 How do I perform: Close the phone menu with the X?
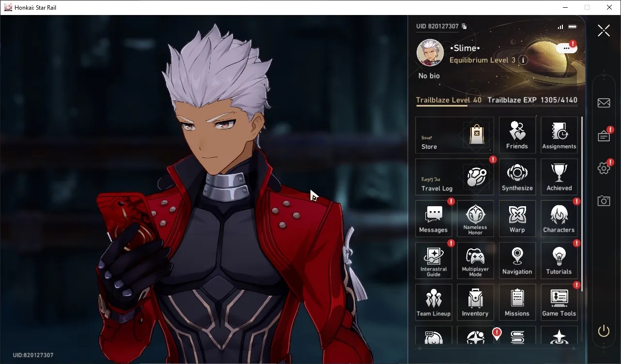[x=604, y=30]
